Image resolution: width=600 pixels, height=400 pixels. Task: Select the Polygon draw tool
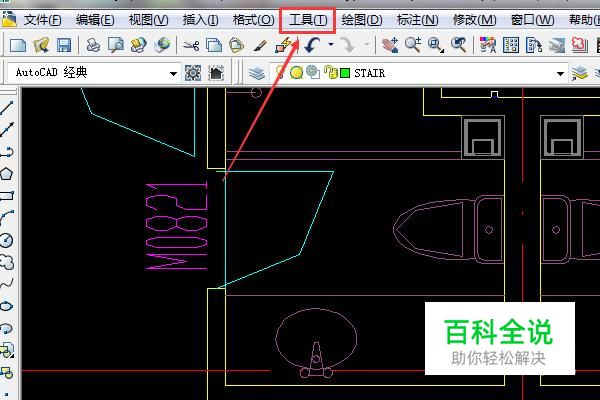coord(7,174)
